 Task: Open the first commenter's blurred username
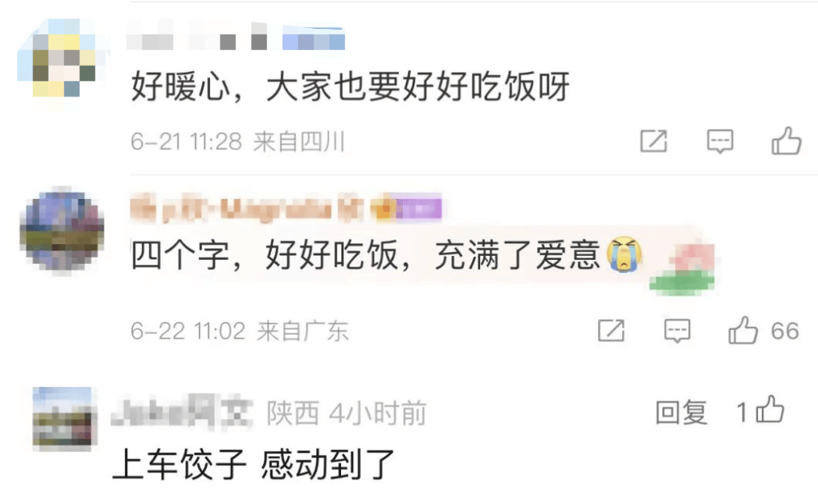(x=197, y=37)
